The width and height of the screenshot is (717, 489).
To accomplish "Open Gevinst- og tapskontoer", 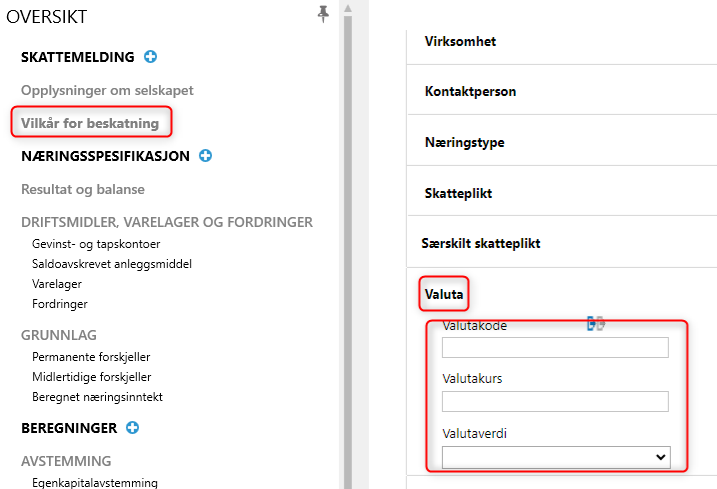I will click(x=96, y=244).
